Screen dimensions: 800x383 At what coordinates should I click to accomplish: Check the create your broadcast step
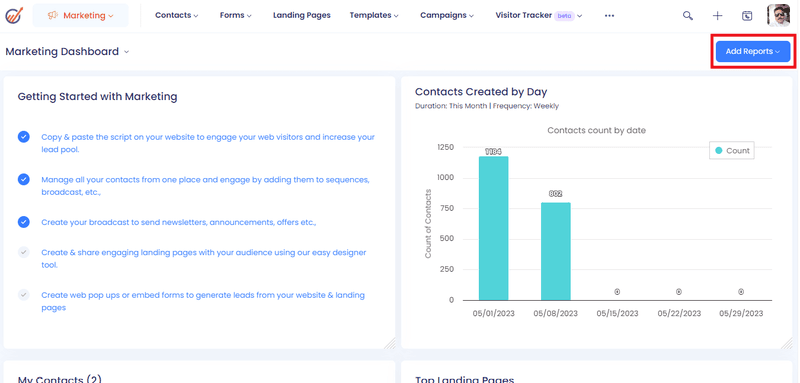23,222
